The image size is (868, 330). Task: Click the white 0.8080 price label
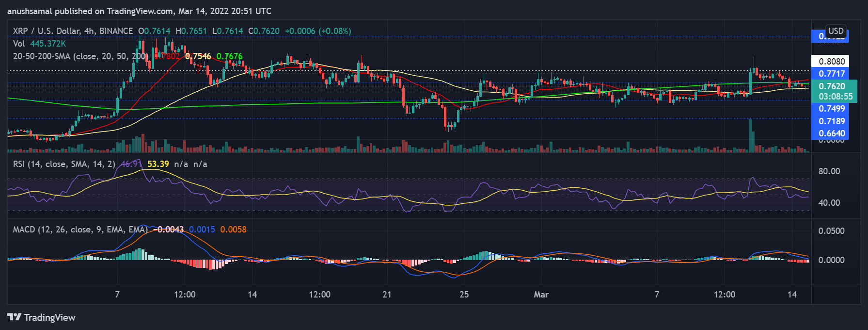[832, 62]
